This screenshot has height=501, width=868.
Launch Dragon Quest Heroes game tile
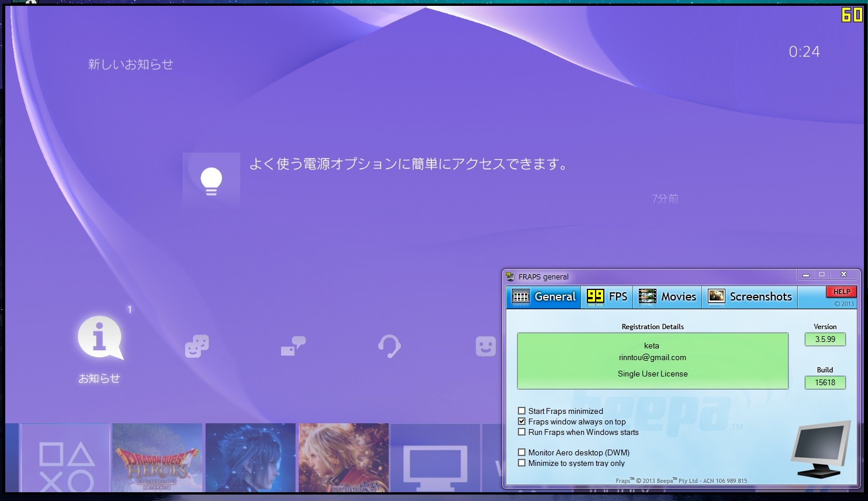pyautogui.click(x=157, y=458)
